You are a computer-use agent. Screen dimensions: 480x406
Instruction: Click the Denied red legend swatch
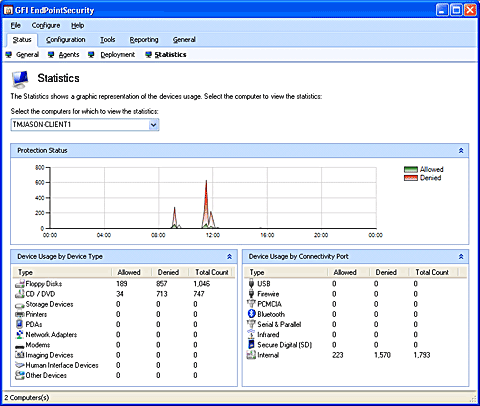(x=411, y=178)
